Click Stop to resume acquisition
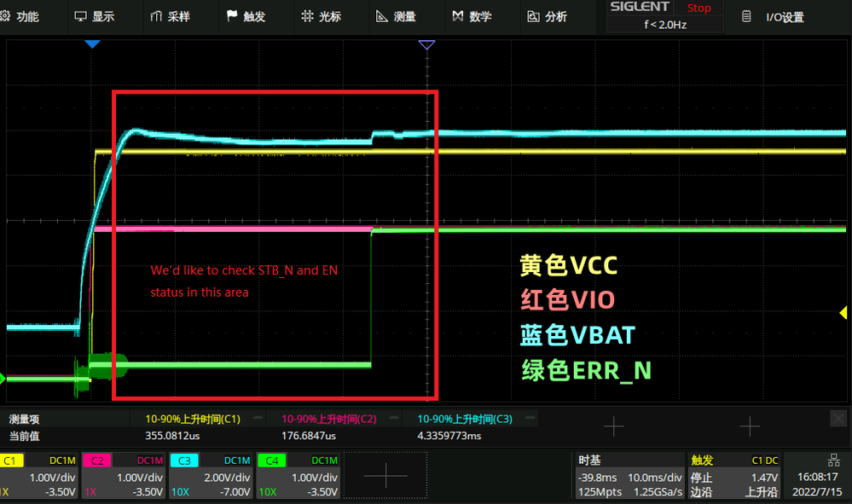Image resolution: width=852 pixels, height=504 pixels. (x=698, y=8)
